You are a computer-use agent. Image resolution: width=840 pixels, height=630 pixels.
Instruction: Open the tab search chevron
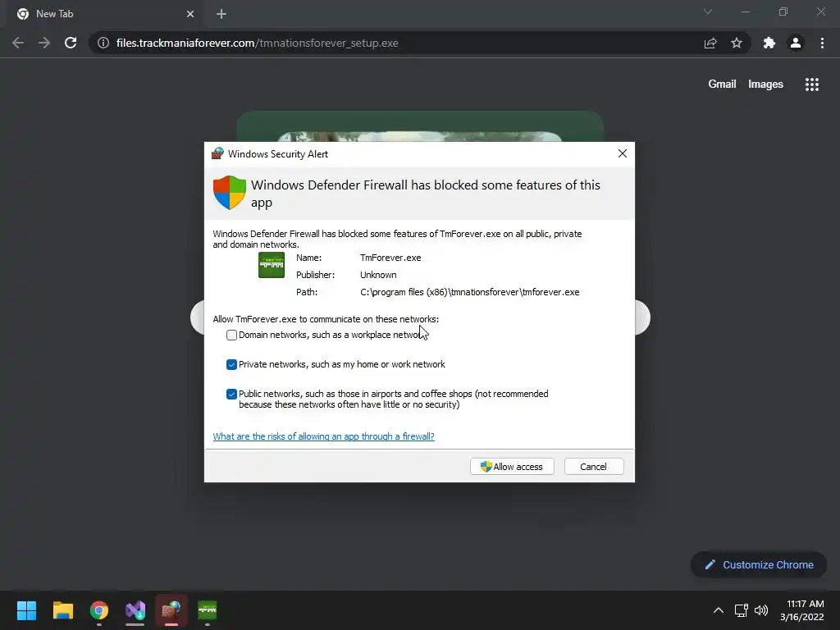coord(708,11)
